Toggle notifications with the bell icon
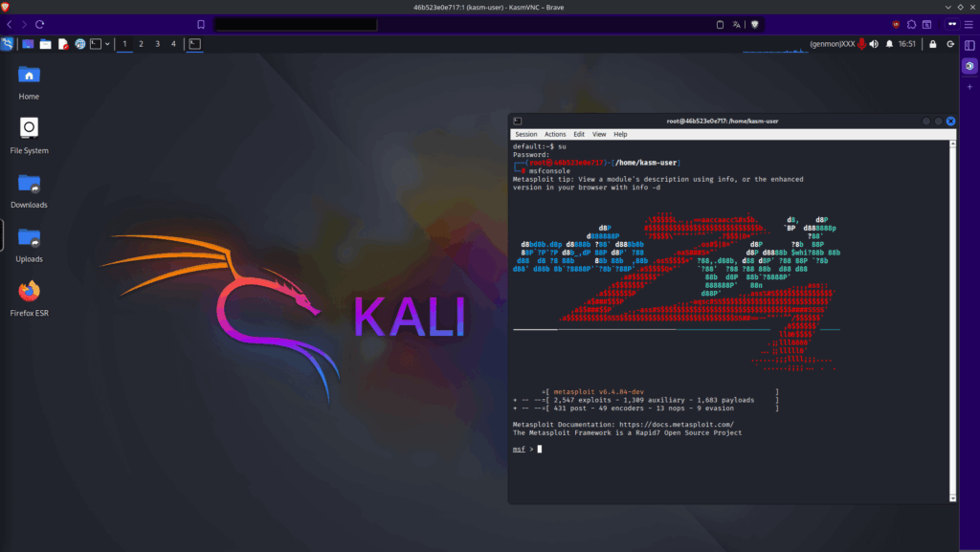This screenshot has height=552, width=980. [x=891, y=43]
